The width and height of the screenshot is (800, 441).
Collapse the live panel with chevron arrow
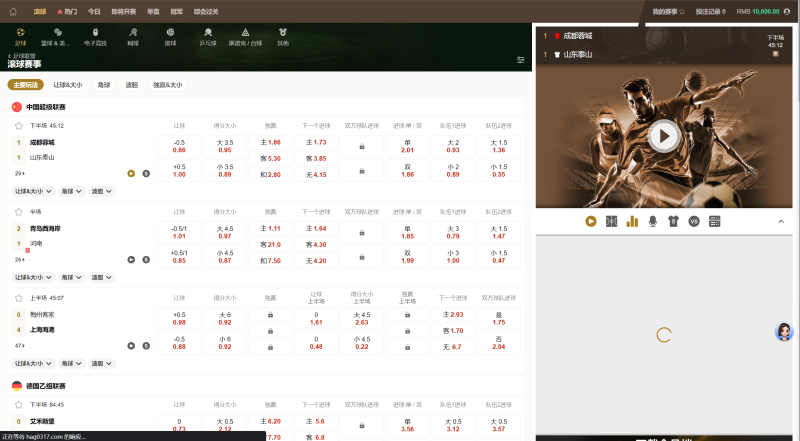781,221
